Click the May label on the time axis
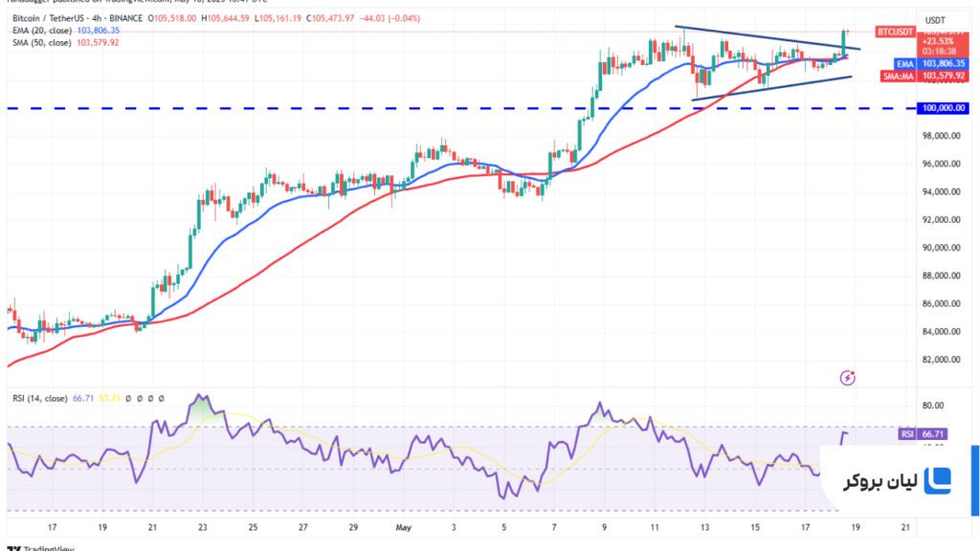The width and height of the screenshot is (980, 551). tap(403, 528)
